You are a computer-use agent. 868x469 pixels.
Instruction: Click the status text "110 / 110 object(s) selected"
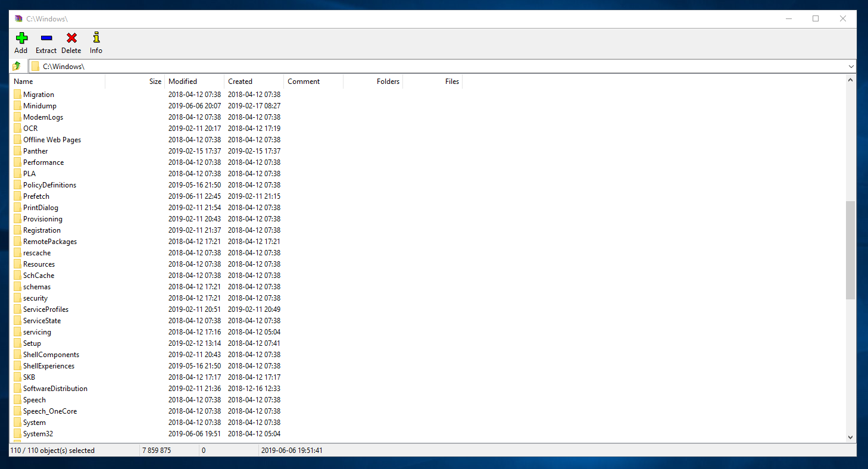point(52,451)
